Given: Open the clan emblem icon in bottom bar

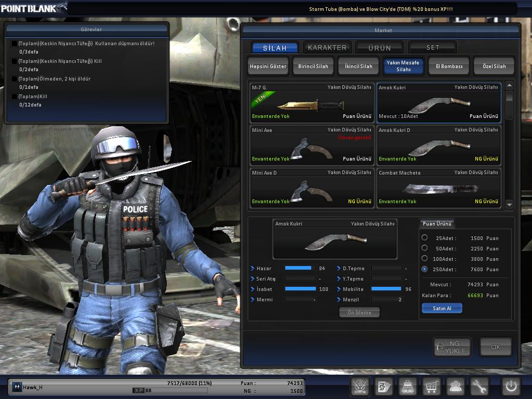Looking at the screenshot, I should pyautogui.click(x=360, y=387).
